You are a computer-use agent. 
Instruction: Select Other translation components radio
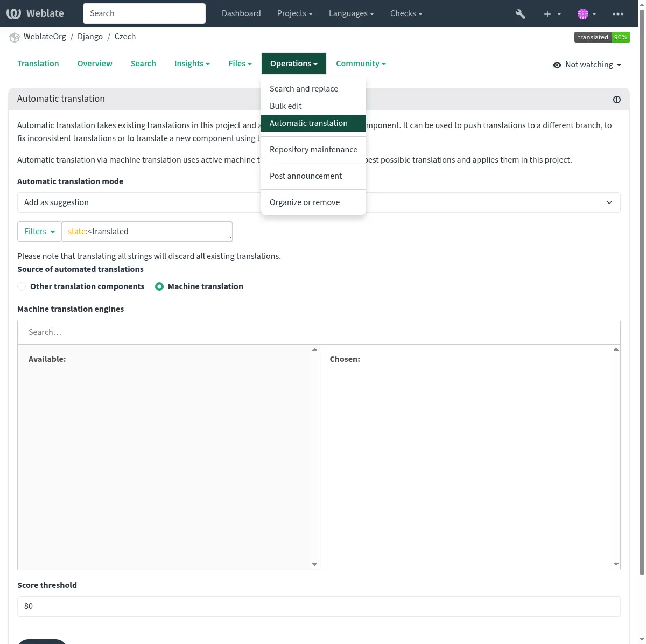coord(22,286)
